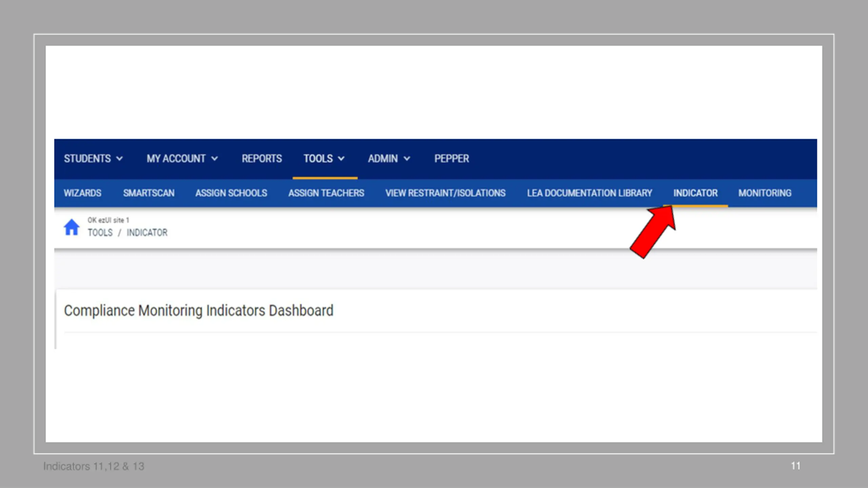Click the blue home icon
The width and height of the screenshot is (868, 488).
click(x=72, y=227)
